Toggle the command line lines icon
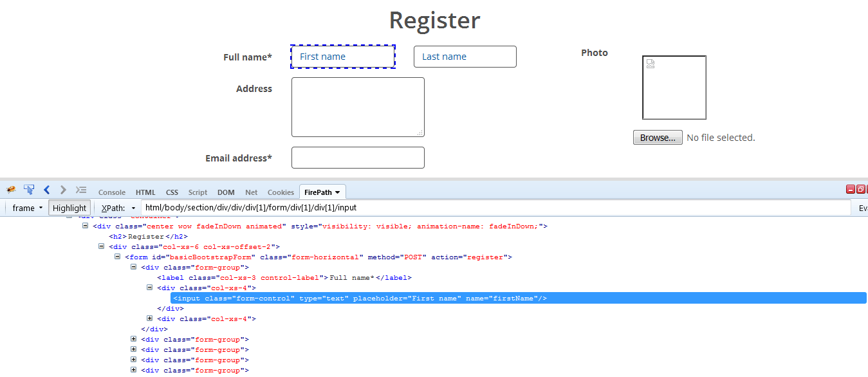The width and height of the screenshot is (868, 377). coord(81,189)
